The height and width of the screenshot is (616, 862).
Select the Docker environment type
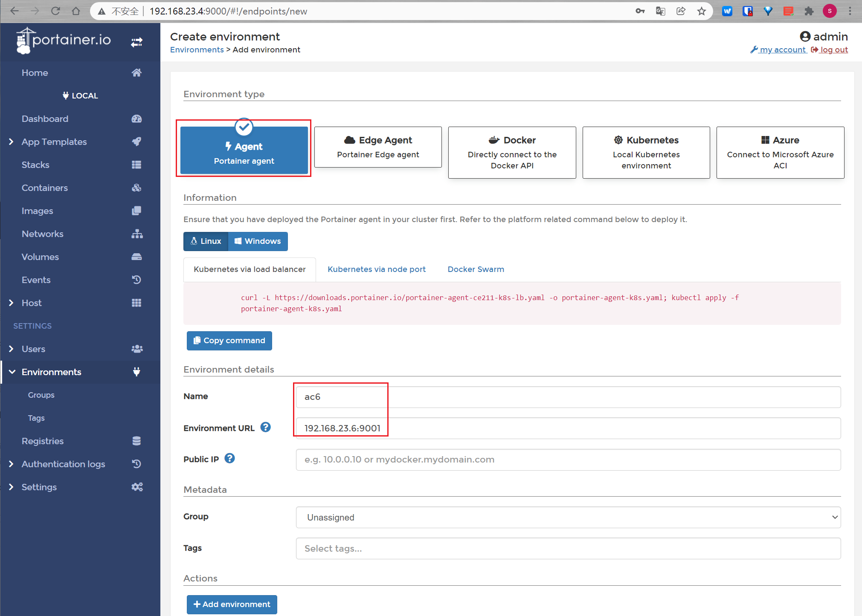click(512, 153)
